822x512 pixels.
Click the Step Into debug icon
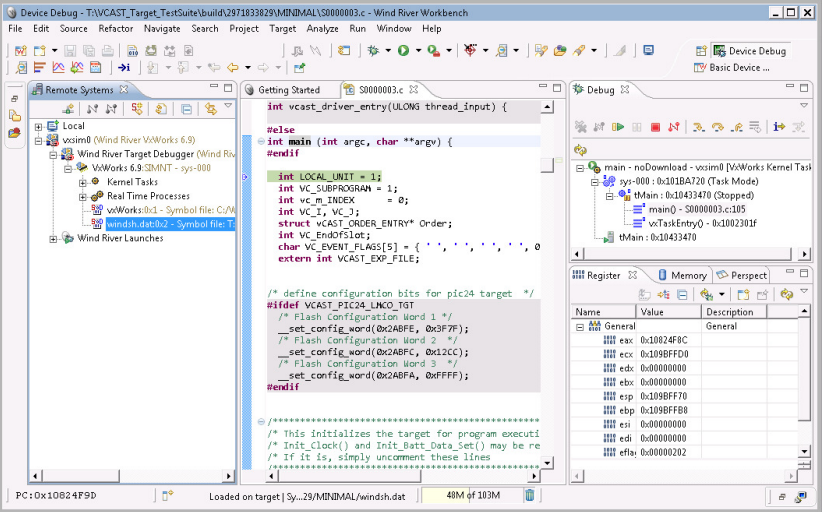point(699,127)
